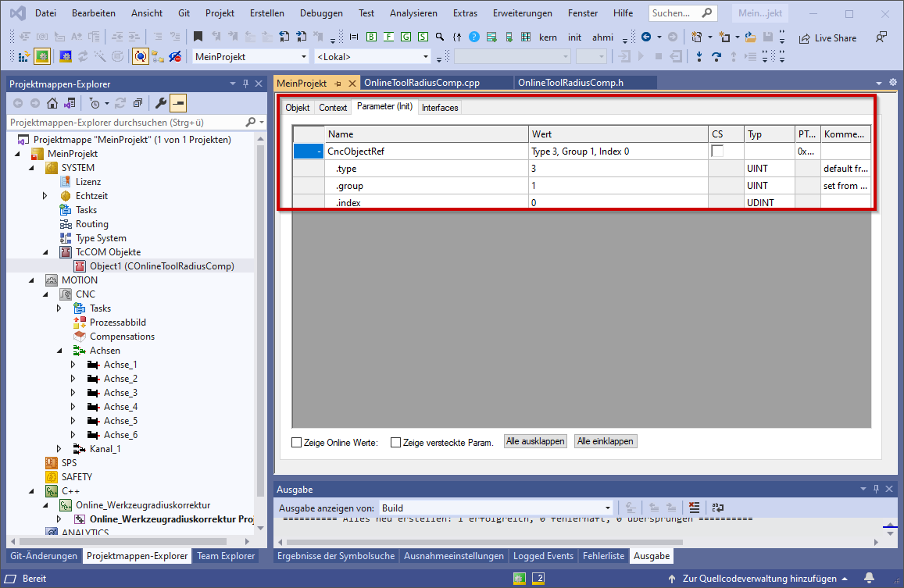Switch to the Fehlerliste tab
The image size is (904, 588).
604,556
